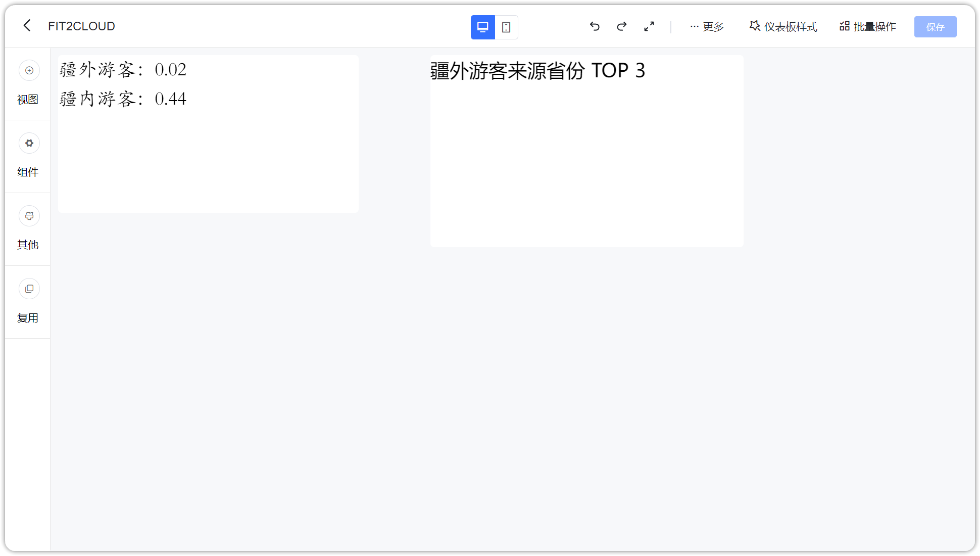The width and height of the screenshot is (980, 556).
Task: Select the 疆外游客: 0.02 text line
Action: pos(123,69)
